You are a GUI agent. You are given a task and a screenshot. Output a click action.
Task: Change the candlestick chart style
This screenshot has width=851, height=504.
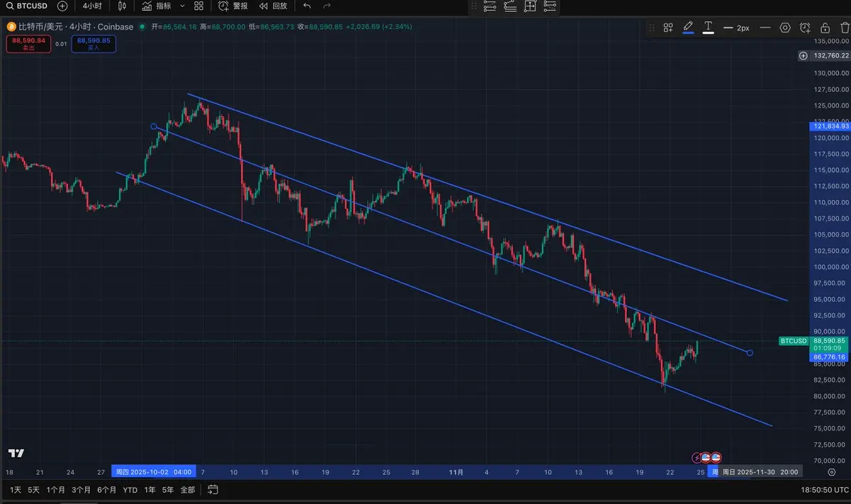coord(123,6)
